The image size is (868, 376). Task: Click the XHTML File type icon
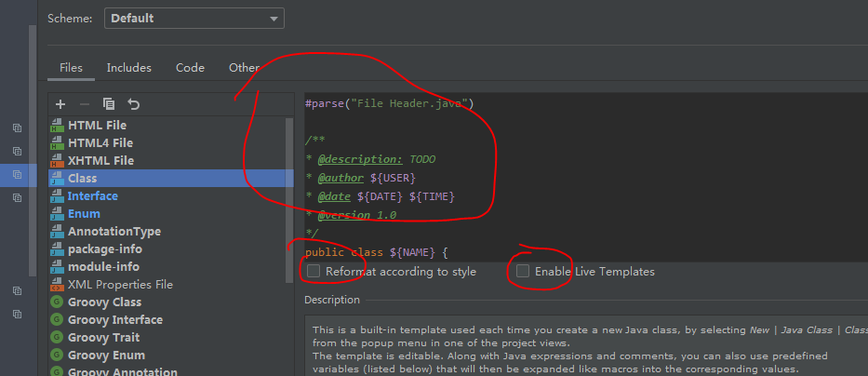point(57,161)
